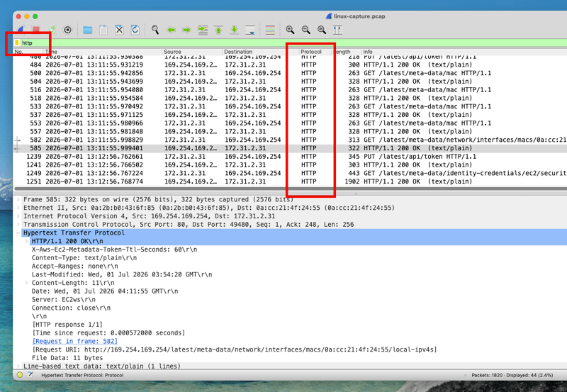Toggle packet colorization icon
The width and height of the screenshot is (567, 392).
click(x=270, y=30)
